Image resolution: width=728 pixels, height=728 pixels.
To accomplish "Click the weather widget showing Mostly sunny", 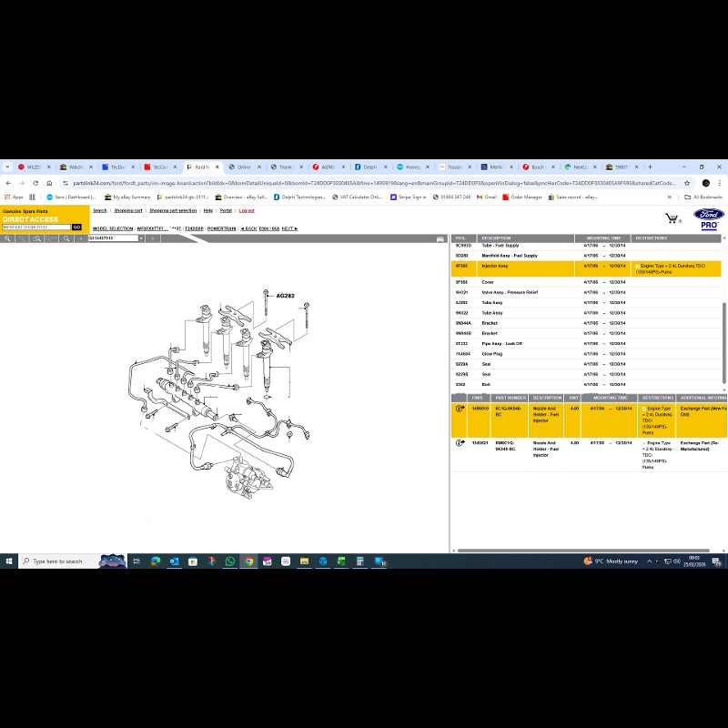I will click(x=611, y=561).
